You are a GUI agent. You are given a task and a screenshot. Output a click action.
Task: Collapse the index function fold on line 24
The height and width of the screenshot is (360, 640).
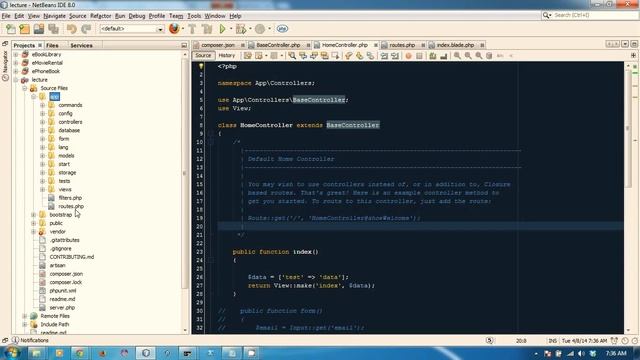click(211, 260)
